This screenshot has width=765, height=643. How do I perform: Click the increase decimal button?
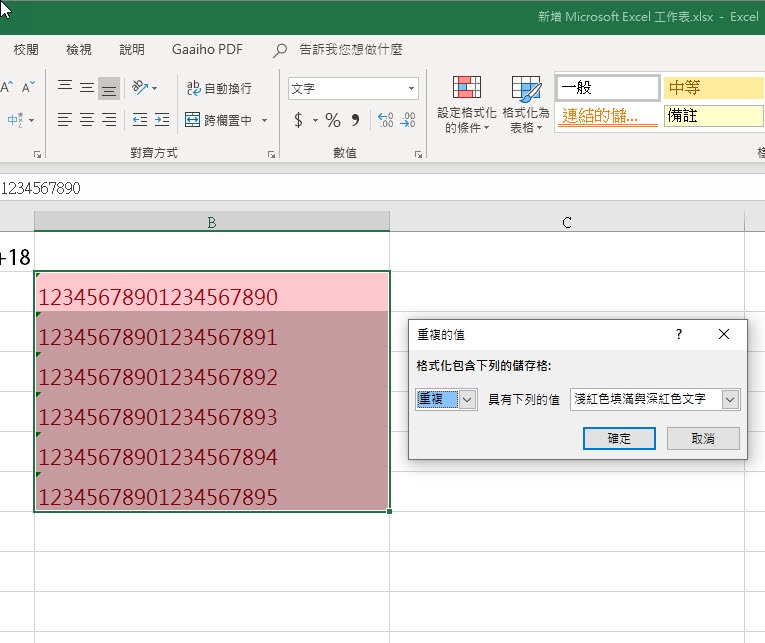[385, 121]
